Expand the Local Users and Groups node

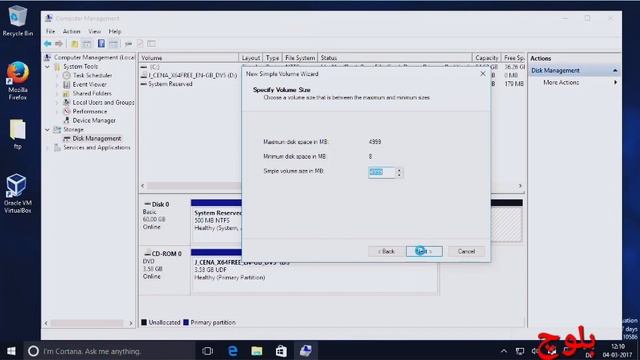58,102
